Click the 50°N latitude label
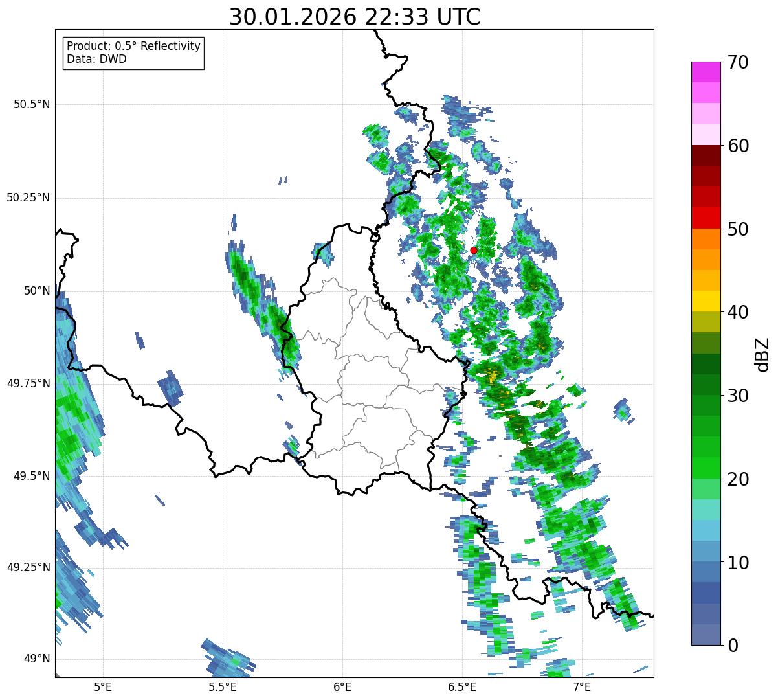This screenshot has width=778, height=700. click(x=37, y=291)
